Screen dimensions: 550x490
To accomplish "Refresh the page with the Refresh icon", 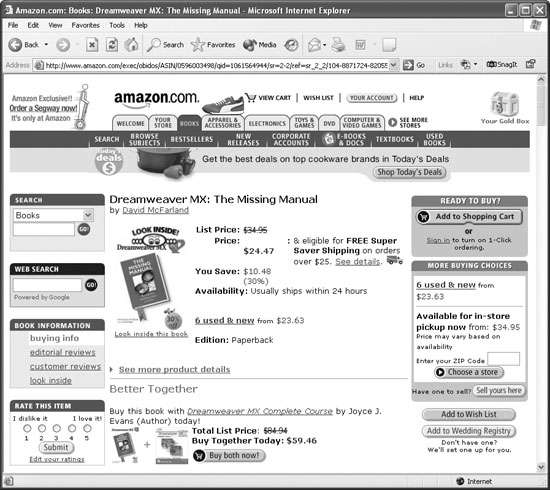I will [x=112, y=45].
